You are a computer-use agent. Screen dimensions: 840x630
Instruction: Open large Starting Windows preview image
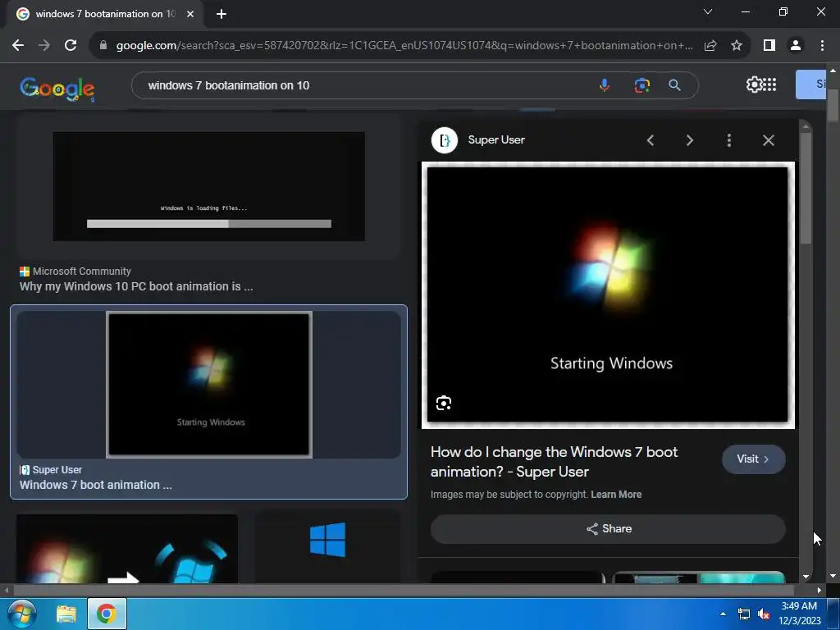pos(608,295)
